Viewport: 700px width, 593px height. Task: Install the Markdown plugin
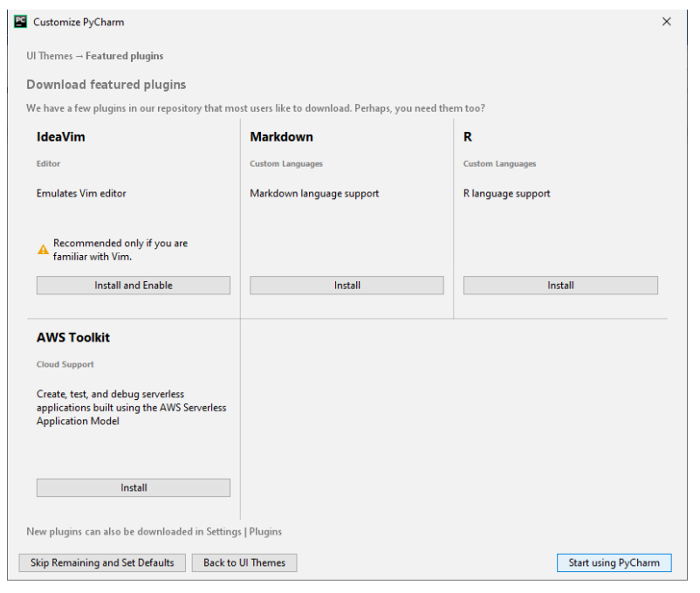(x=347, y=286)
